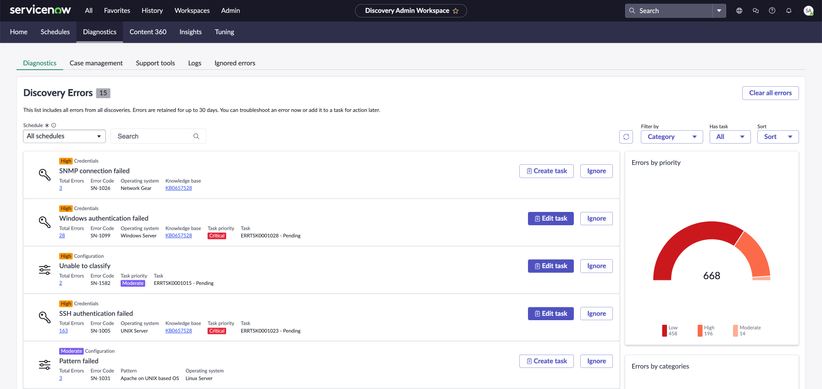Open knowledge base link for SNMP connection failed
The height and width of the screenshot is (389, 822).
[179, 188]
